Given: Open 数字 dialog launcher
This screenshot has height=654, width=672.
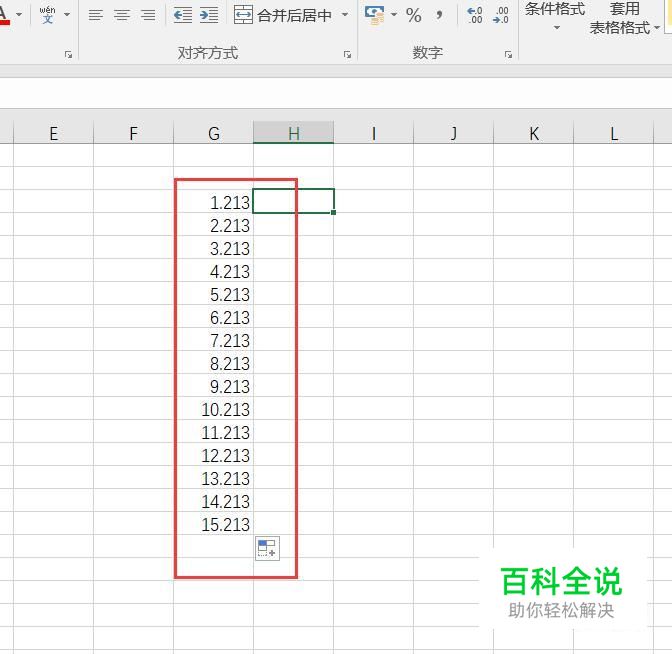Looking at the screenshot, I should pyautogui.click(x=508, y=54).
